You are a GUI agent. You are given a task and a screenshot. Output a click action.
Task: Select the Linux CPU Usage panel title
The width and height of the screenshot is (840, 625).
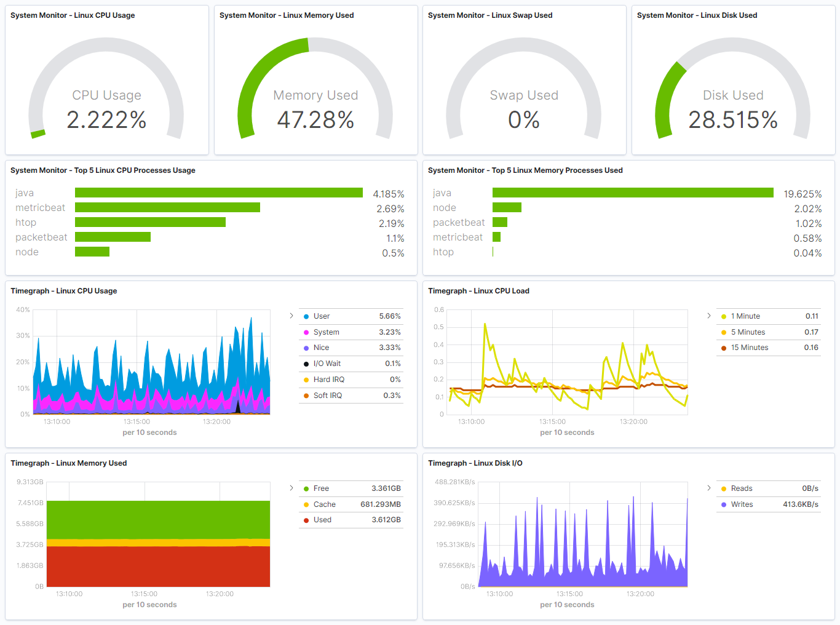[73, 15]
